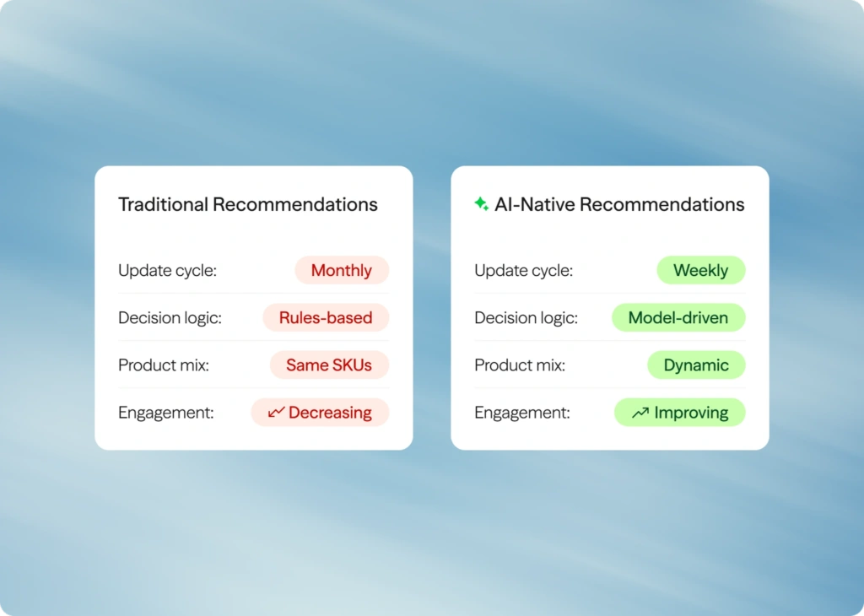Select the Dynamic product mix badge
Screen dimensions: 864x616
point(696,365)
